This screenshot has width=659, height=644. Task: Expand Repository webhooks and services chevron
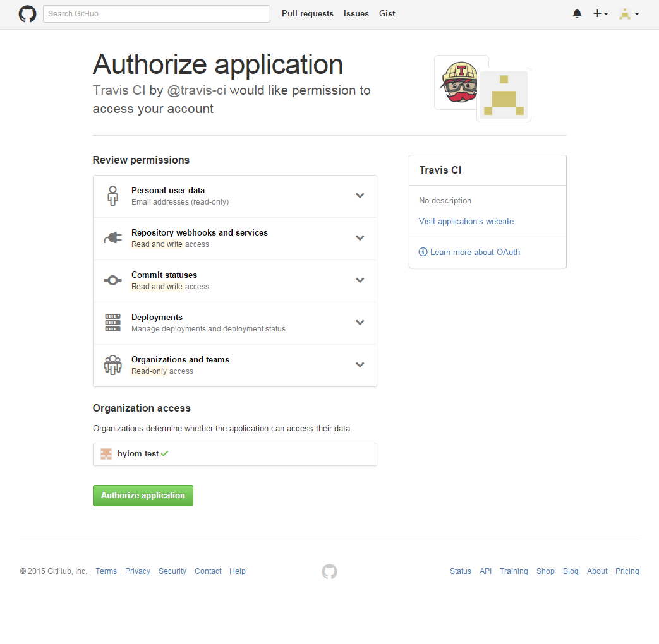[360, 238]
